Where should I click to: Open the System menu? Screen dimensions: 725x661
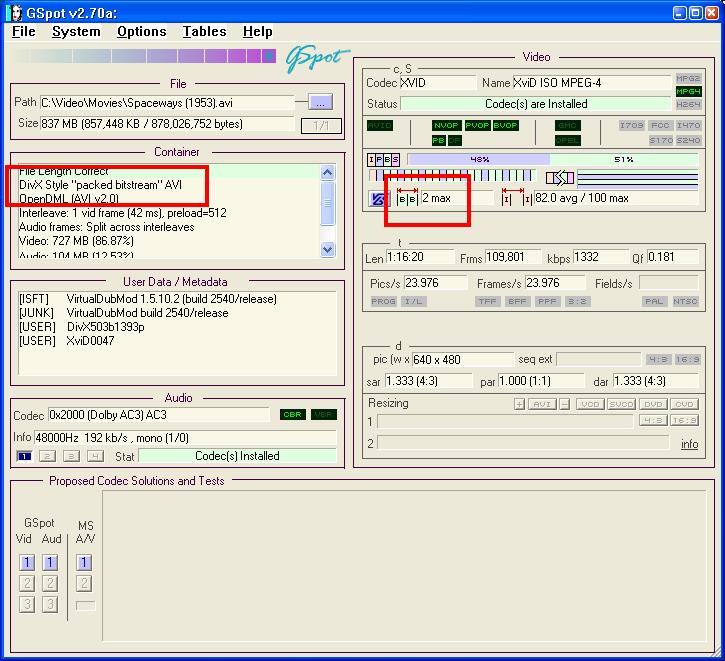point(76,31)
